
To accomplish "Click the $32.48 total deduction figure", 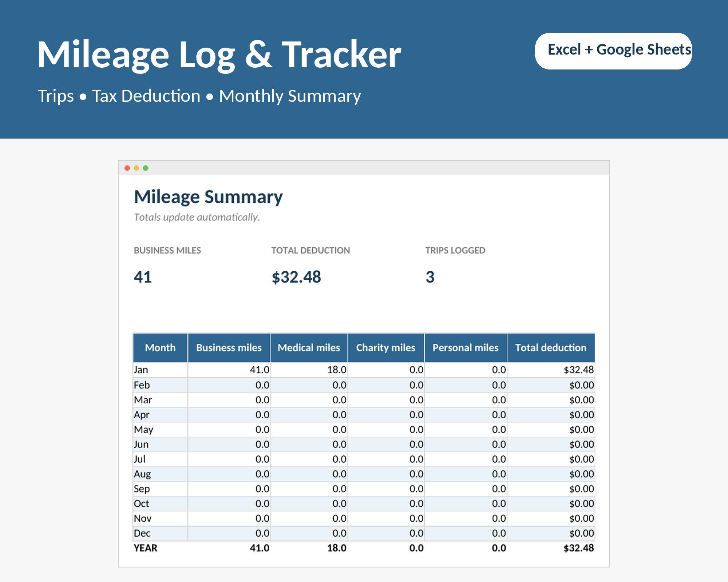I will tap(296, 277).
